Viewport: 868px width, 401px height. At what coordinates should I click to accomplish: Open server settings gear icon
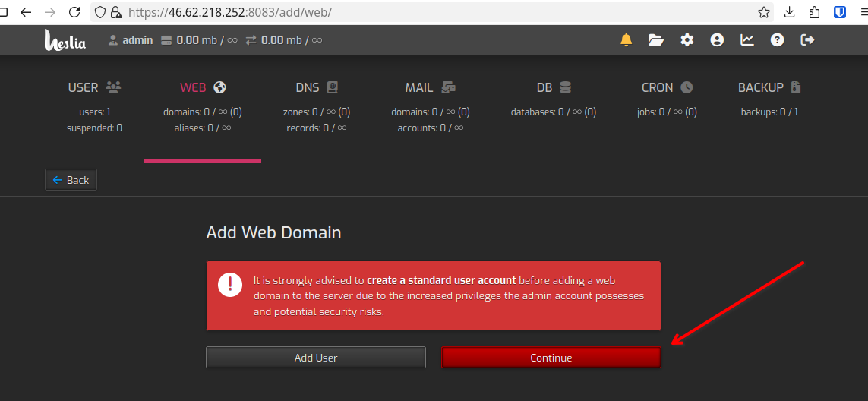pos(687,40)
